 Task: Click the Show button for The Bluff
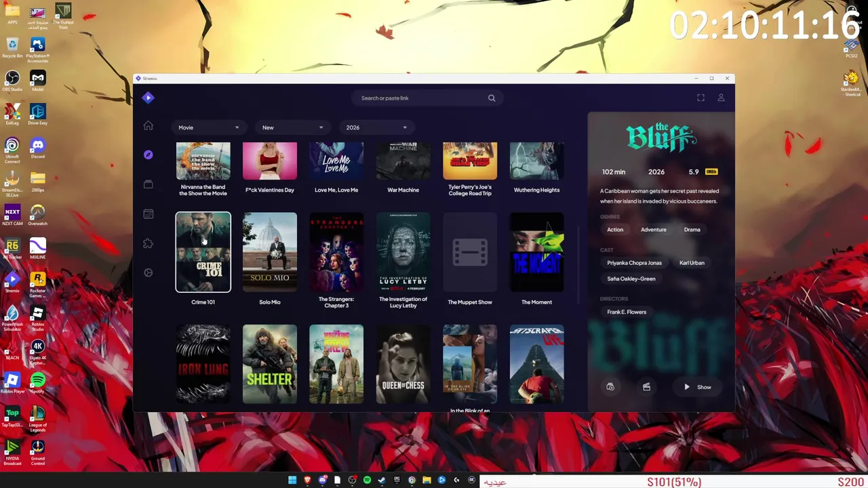pos(697,387)
